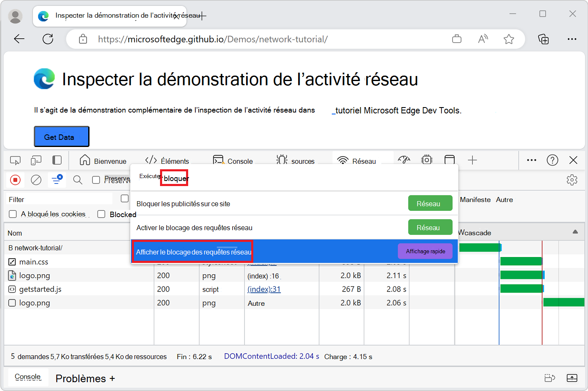Start Read aloud from the address bar
Screen dimensions: 588x391
click(x=483, y=39)
